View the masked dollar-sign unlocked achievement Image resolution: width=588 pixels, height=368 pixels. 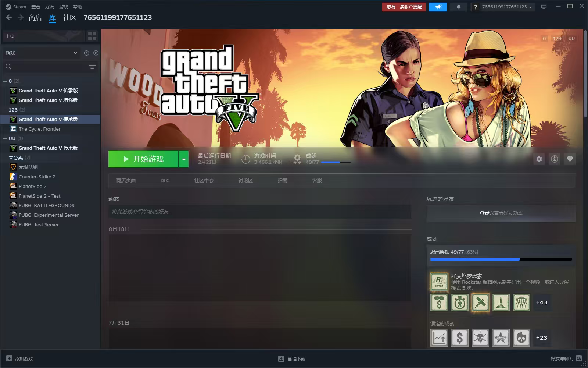point(439,302)
